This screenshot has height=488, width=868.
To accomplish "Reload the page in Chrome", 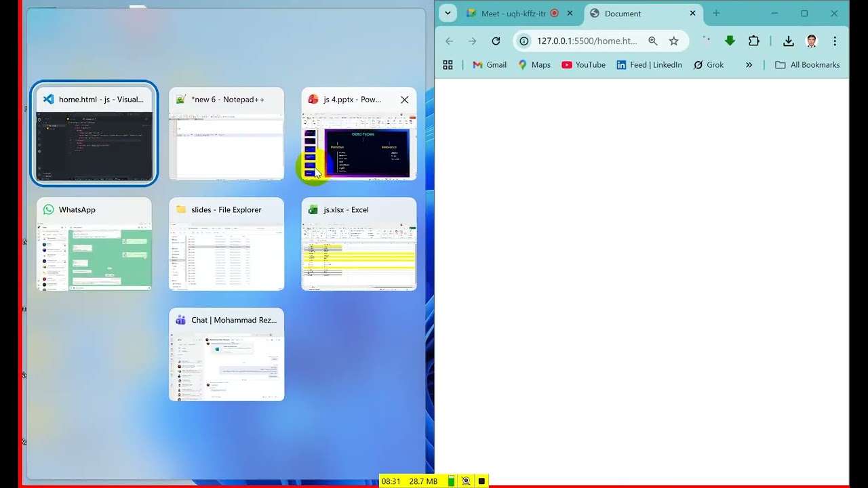I will (x=496, y=41).
